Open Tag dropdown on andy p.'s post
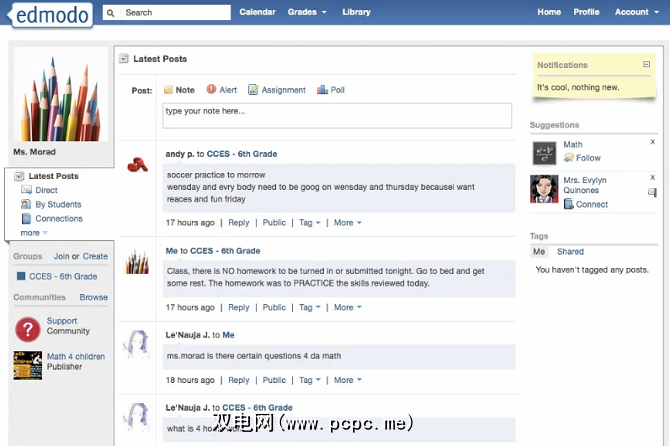Image resolution: width=670 pixels, height=446 pixels. pos(309,223)
